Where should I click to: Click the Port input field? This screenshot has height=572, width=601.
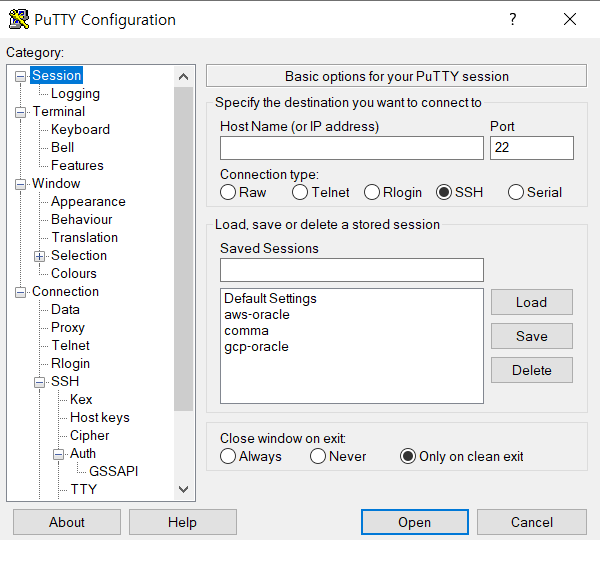click(x=532, y=148)
